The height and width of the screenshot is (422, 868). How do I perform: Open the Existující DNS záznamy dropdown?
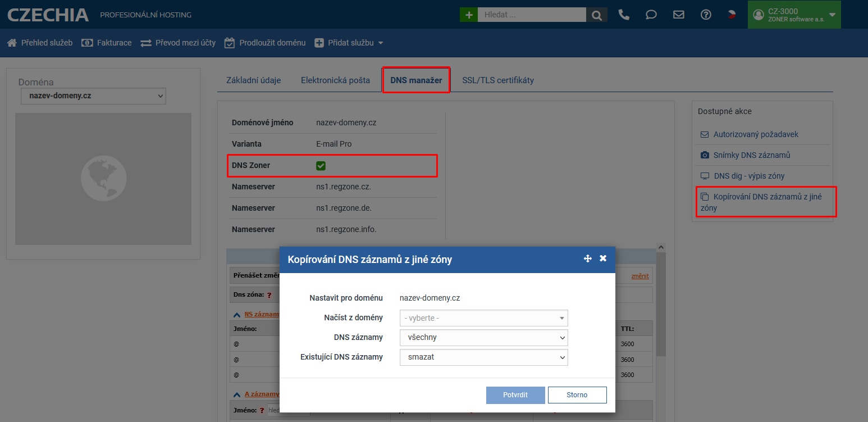coord(483,357)
